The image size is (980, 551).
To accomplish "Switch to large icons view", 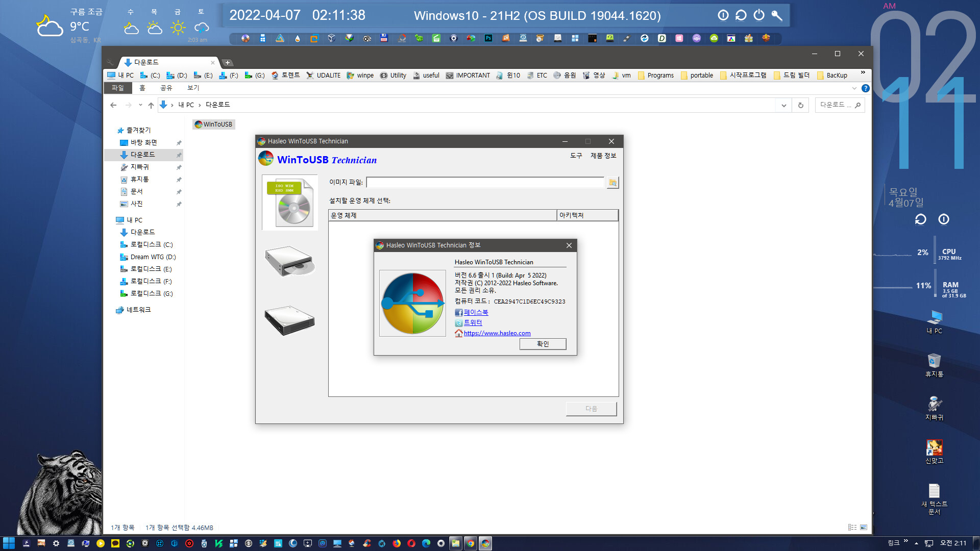I will point(864,527).
